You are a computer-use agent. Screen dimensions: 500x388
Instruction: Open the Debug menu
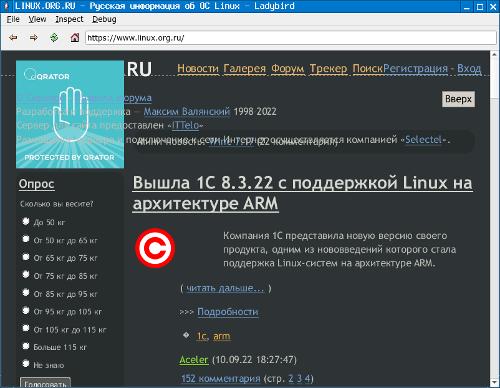[104, 19]
